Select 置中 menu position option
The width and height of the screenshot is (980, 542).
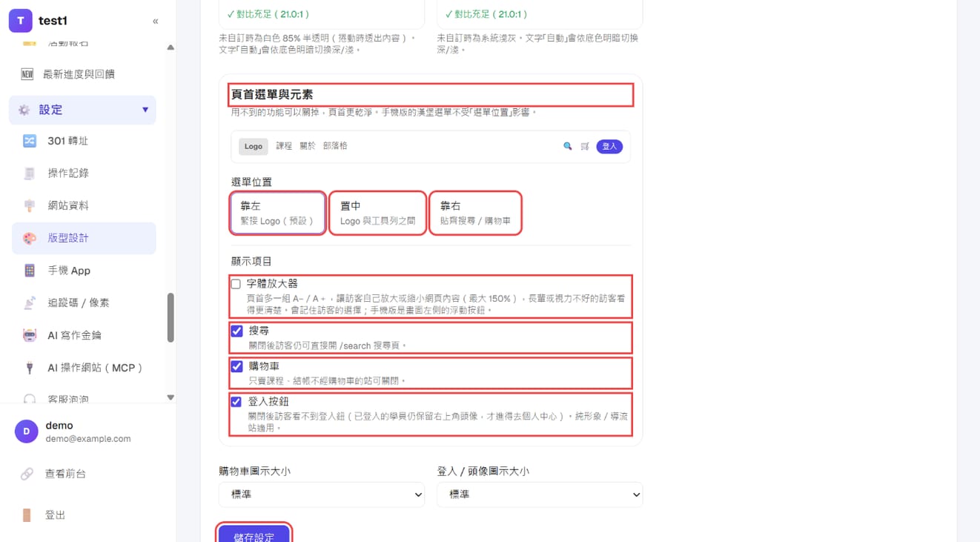[377, 214]
